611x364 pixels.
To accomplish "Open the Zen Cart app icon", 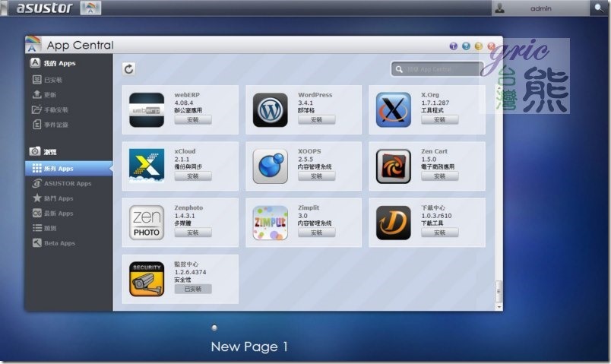I will point(393,166).
